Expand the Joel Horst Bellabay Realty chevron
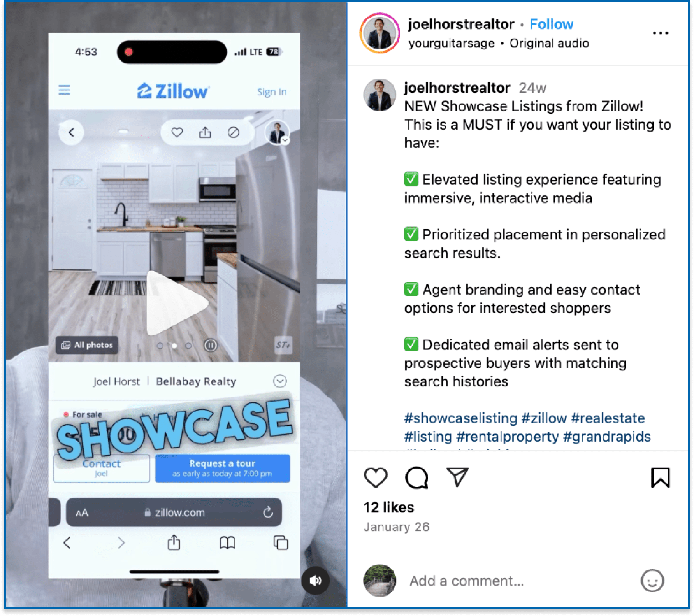694x616 pixels. click(x=280, y=381)
